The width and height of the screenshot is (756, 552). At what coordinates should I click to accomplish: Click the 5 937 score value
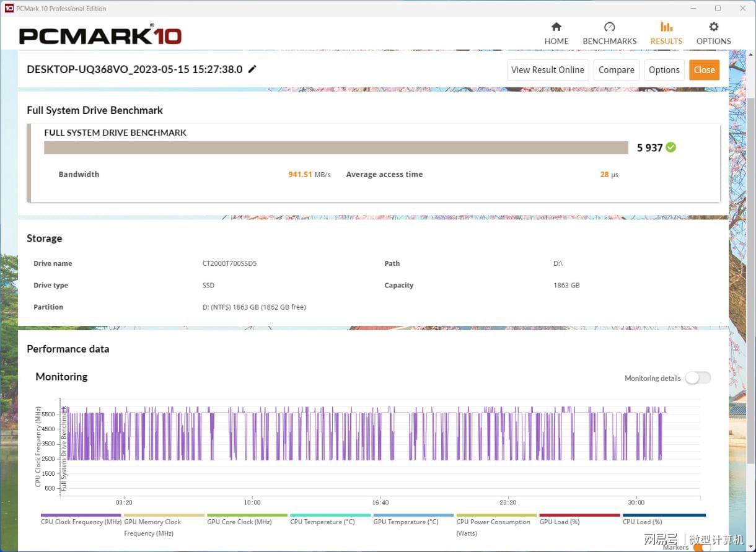(649, 147)
